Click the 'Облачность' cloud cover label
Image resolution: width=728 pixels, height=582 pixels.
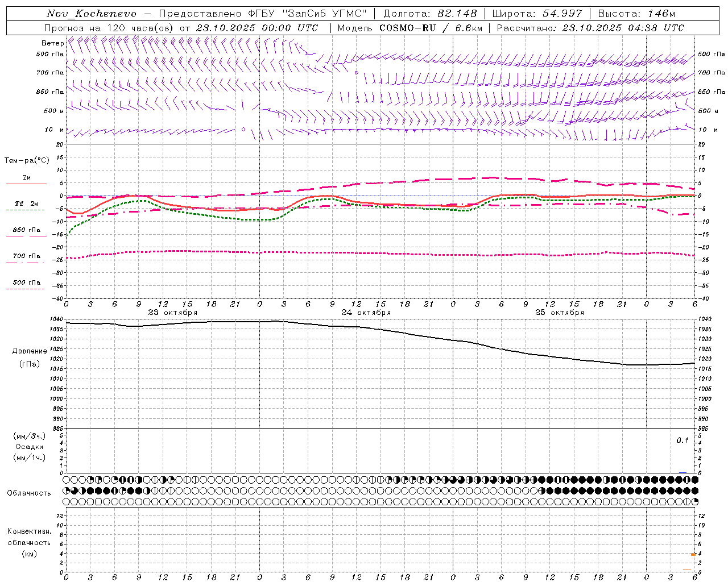29,493
